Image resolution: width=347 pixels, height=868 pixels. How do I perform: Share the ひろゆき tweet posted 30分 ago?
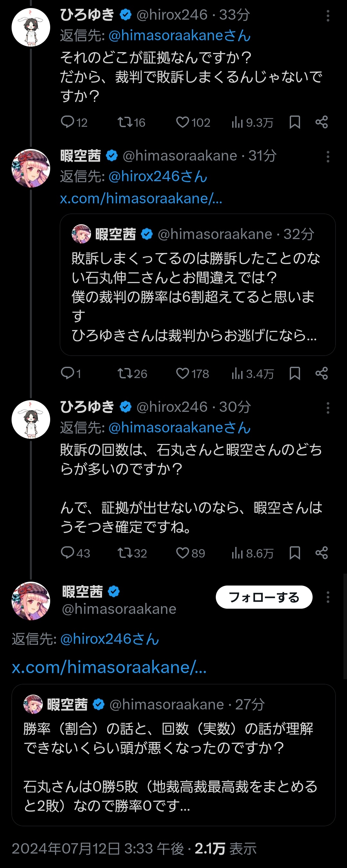pos(321,553)
